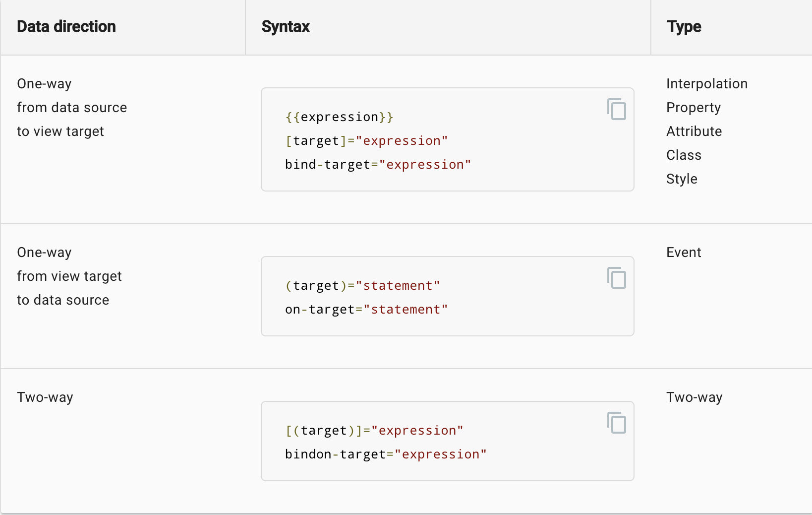Copy the event binding statement code block
812x515 pixels.
tap(617, 278)
